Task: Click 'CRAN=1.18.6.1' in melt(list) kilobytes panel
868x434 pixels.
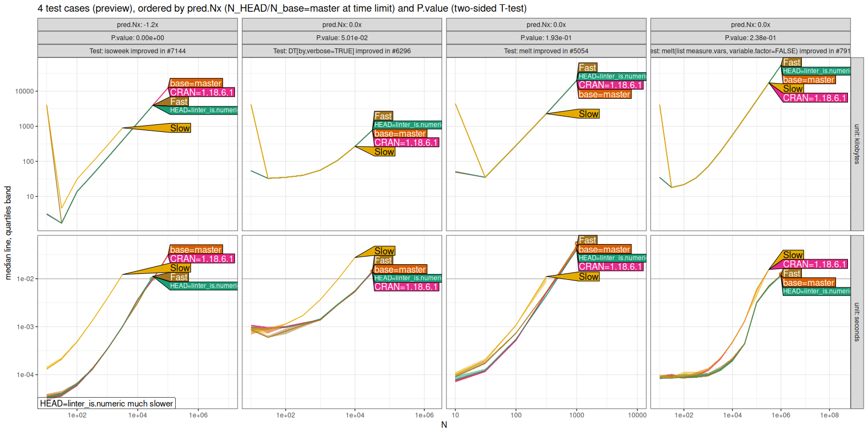Action: tap(815, 98)
